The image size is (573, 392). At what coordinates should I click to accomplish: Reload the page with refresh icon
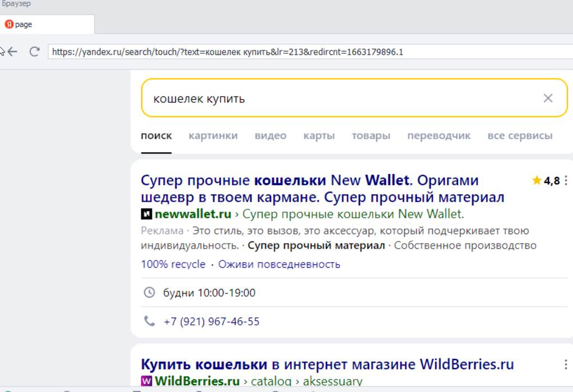pos(34,52)
